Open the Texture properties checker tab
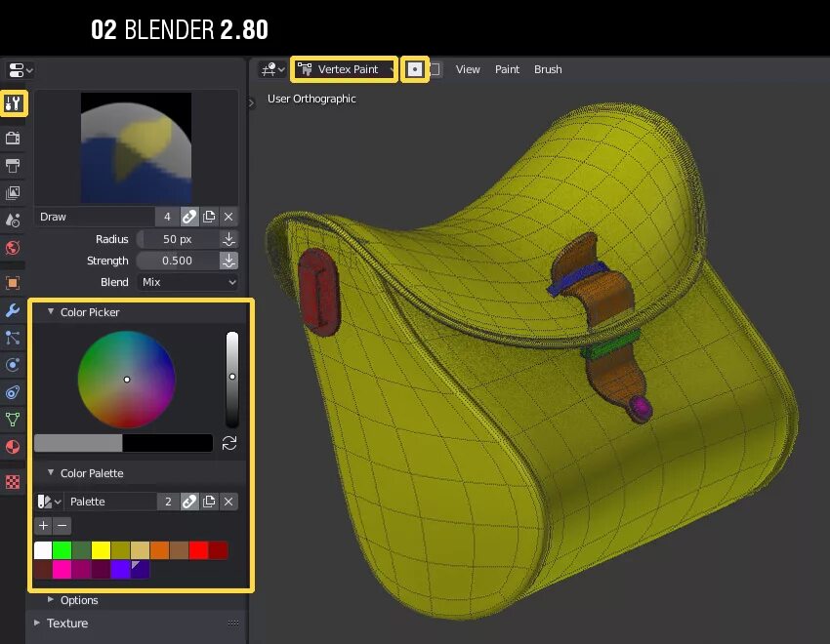 pos(13,482)
